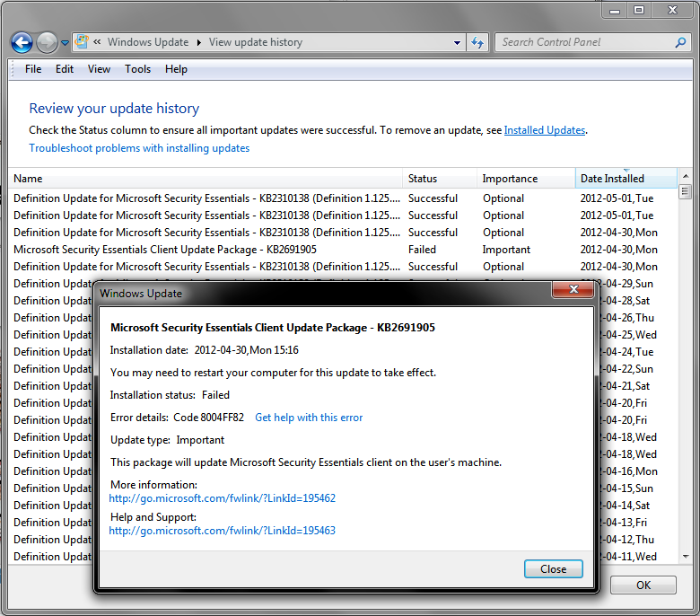Viewport: 700px width, 616px height.
Task: Click the 2012-04-26,Thu date cell
Action: pos(627,318)
